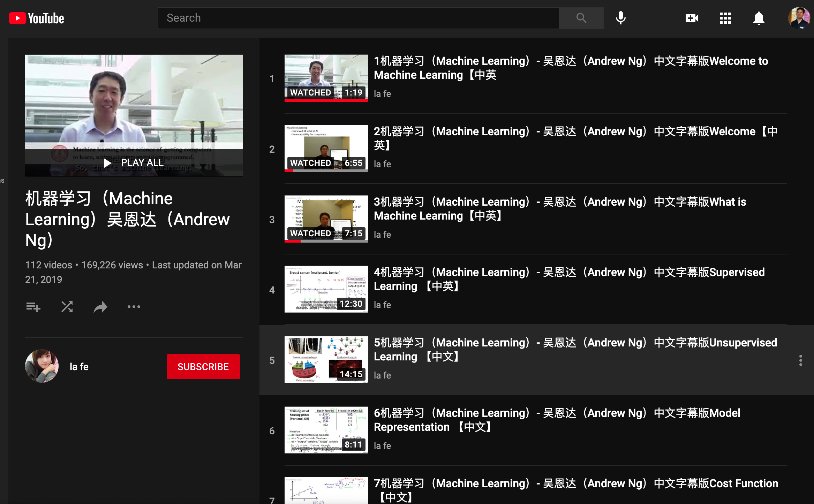The height and width of the screenshot is (504, 814).
Task: Open the YouTube apps grid icon
Action: 725,18
